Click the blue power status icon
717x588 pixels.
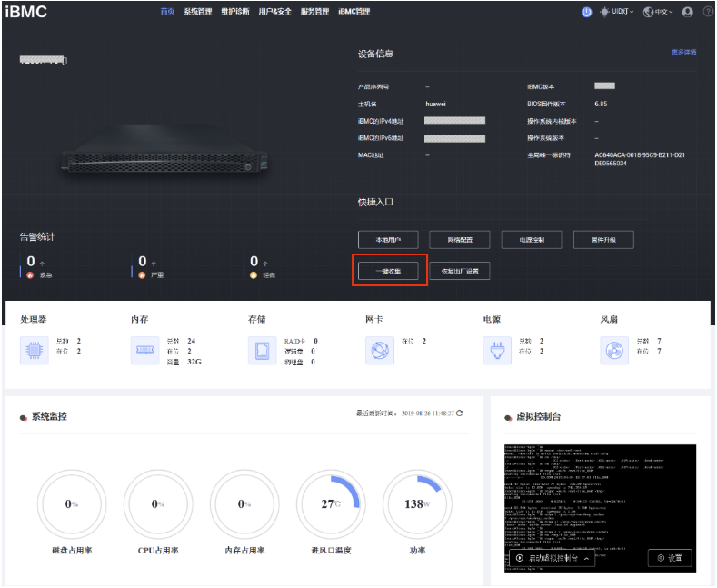[x=586, y=12]
